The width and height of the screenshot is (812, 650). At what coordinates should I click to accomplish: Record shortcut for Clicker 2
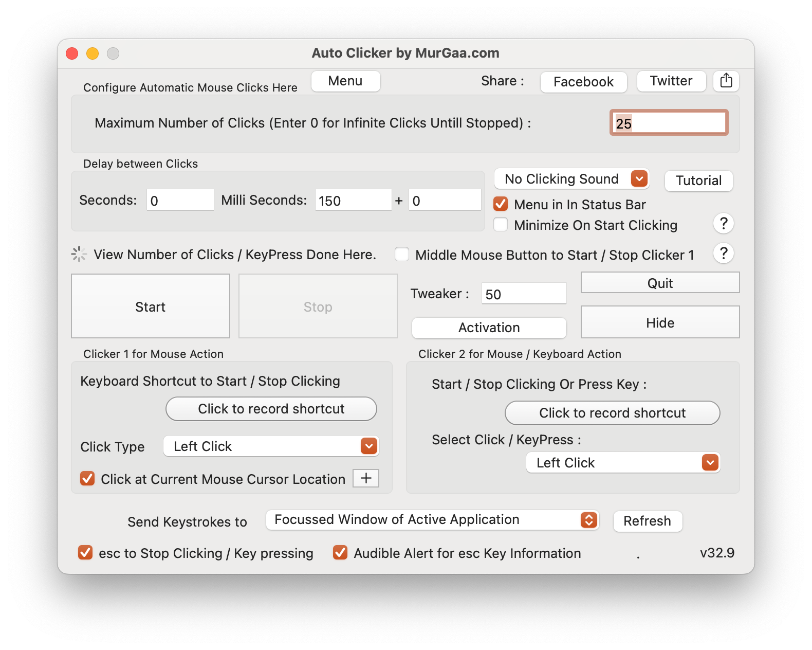(613, 413)
